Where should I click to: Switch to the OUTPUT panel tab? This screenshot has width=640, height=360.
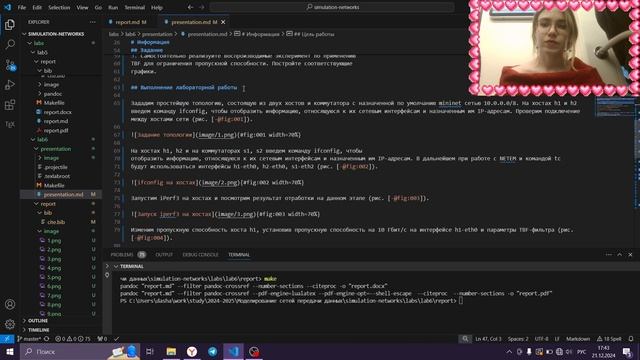click(164, 254)
